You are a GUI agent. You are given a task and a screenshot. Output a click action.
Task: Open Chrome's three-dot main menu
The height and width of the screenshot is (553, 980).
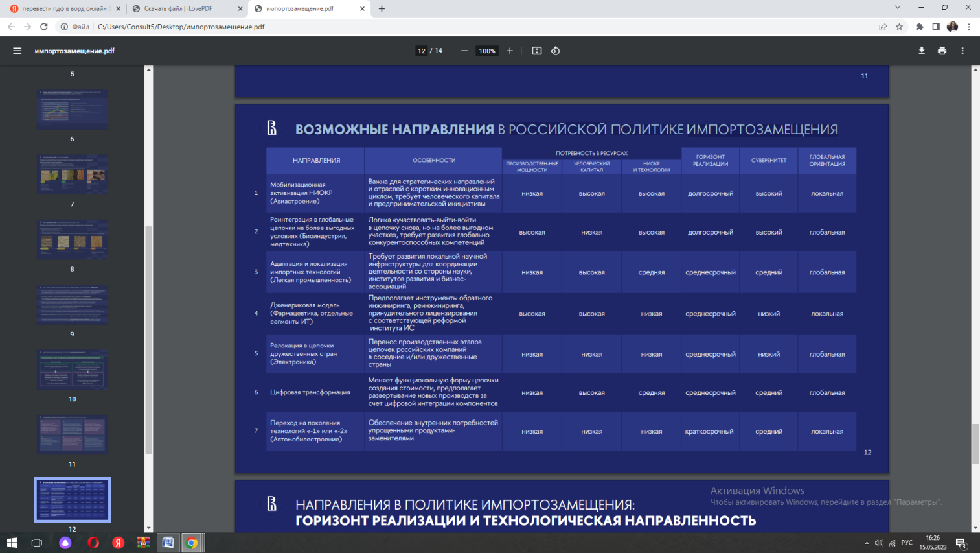tap(969, 27)
